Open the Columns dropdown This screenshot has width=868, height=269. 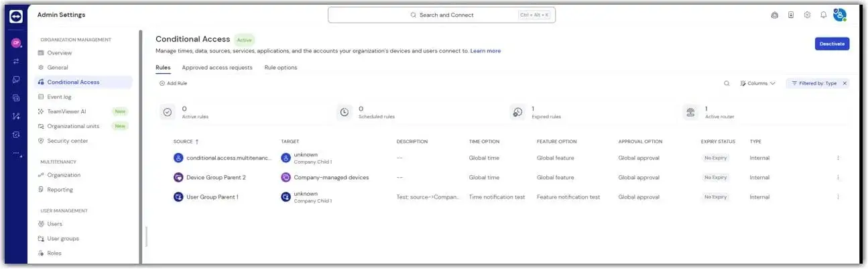tap(758, 83)
